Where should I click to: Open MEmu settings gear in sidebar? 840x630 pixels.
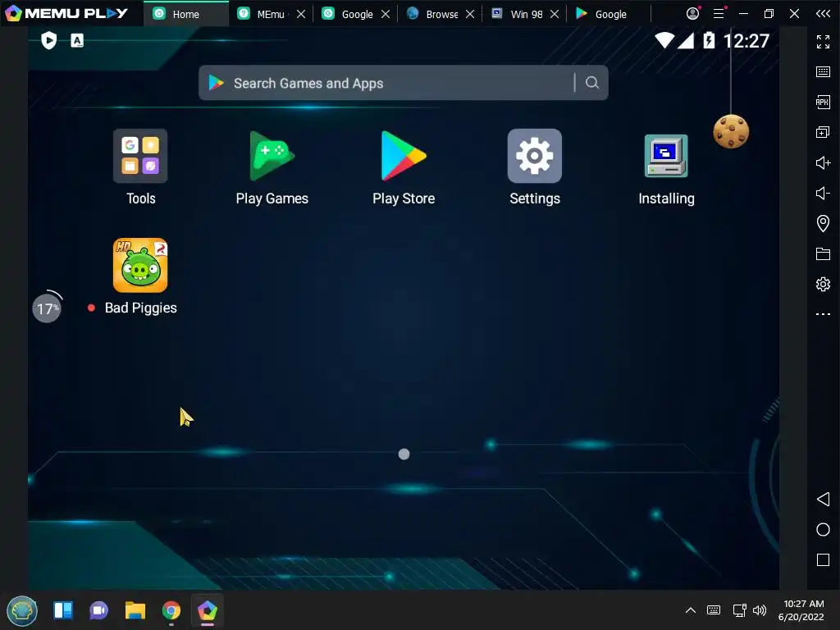(x=823, y=284)
